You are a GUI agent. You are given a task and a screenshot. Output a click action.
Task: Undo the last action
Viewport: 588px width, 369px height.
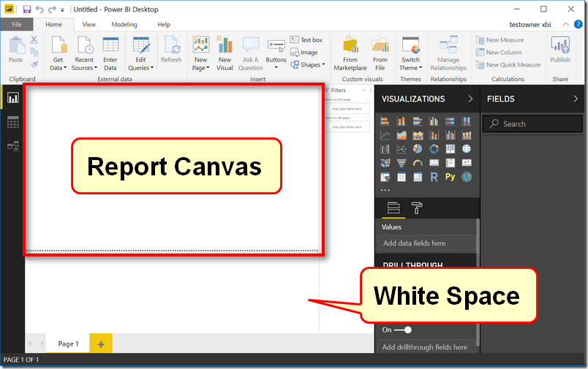pos(39,9)
